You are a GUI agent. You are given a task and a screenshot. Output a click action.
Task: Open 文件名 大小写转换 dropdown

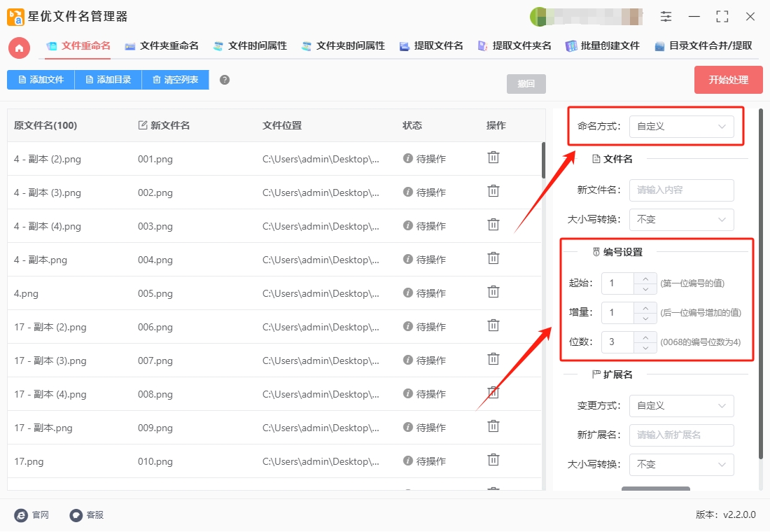[x=682, y=220]
